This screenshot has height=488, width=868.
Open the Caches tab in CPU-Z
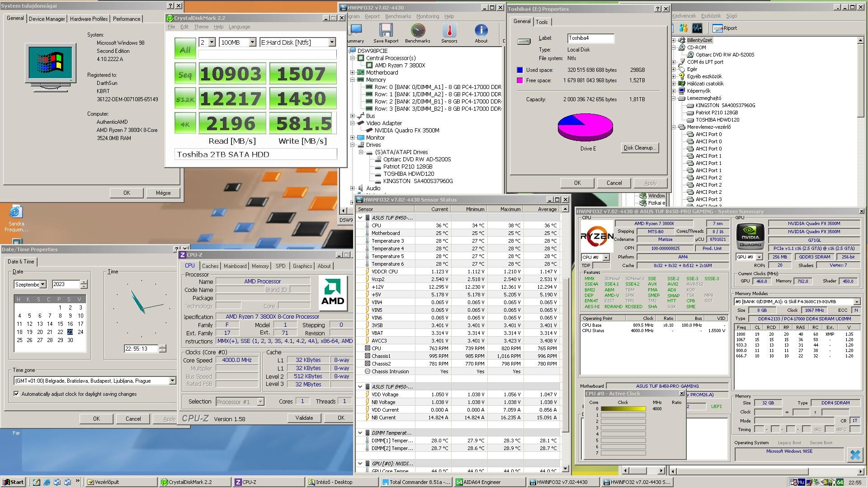210,266
